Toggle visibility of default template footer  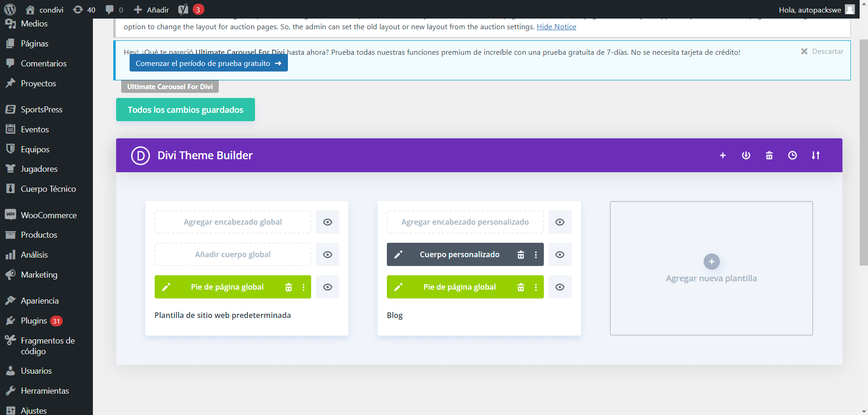tap(327, 287)
